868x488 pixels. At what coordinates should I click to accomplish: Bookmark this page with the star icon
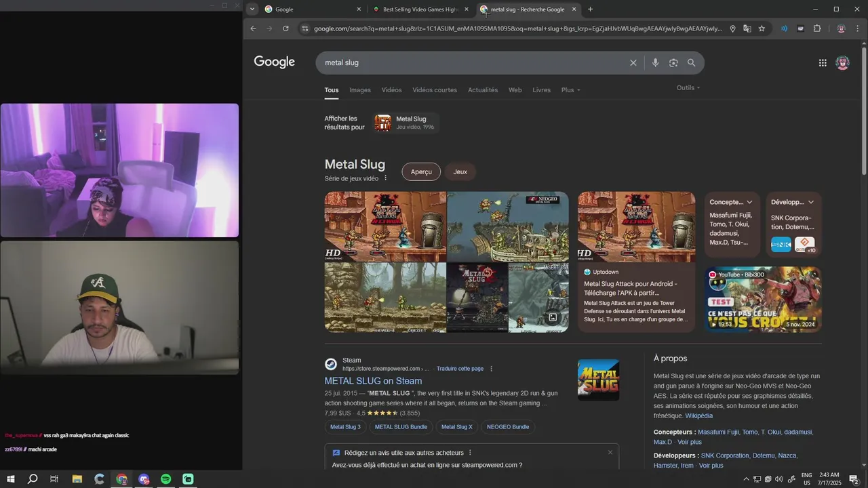762,28
